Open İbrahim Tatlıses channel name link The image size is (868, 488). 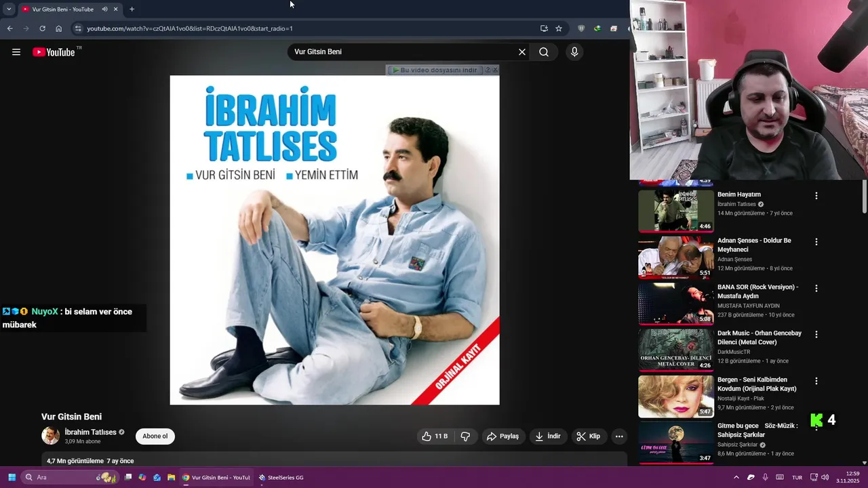[x=90, y=432]
